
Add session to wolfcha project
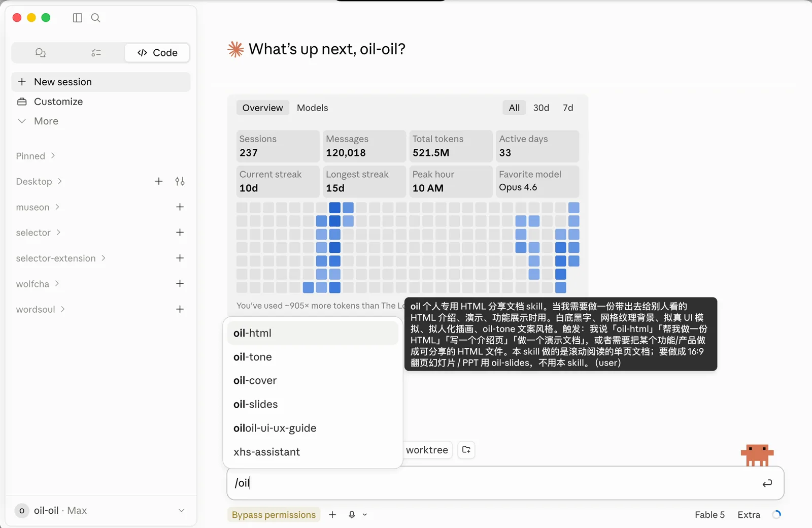(x=180, y=284)
